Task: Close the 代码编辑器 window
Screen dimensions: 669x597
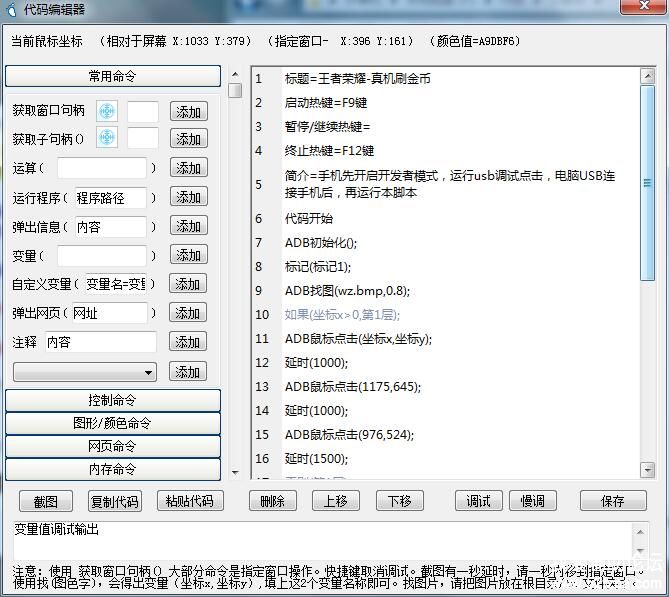Action: click(644, 9)
